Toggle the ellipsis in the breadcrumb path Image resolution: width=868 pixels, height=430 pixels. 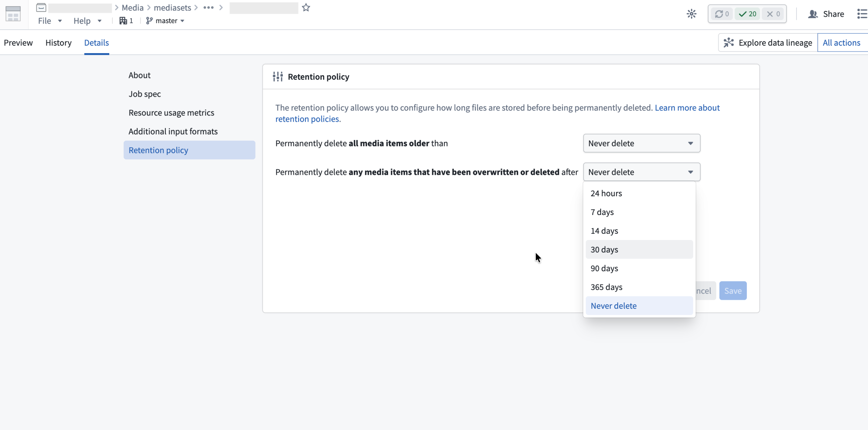point(209,7)
